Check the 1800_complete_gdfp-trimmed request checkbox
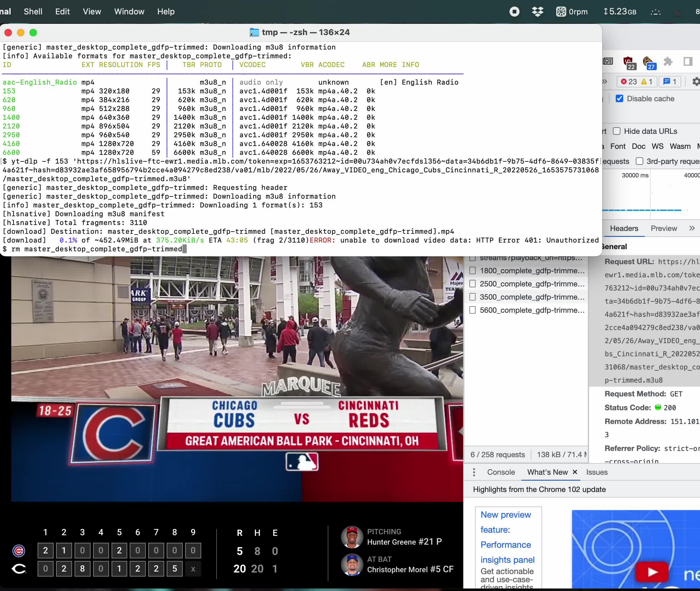The image size is (700, 591). 473,270
